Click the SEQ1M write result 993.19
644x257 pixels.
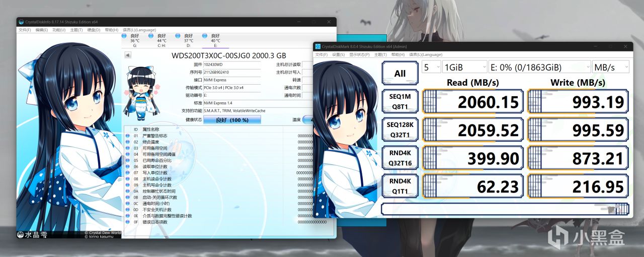[578, 102]
